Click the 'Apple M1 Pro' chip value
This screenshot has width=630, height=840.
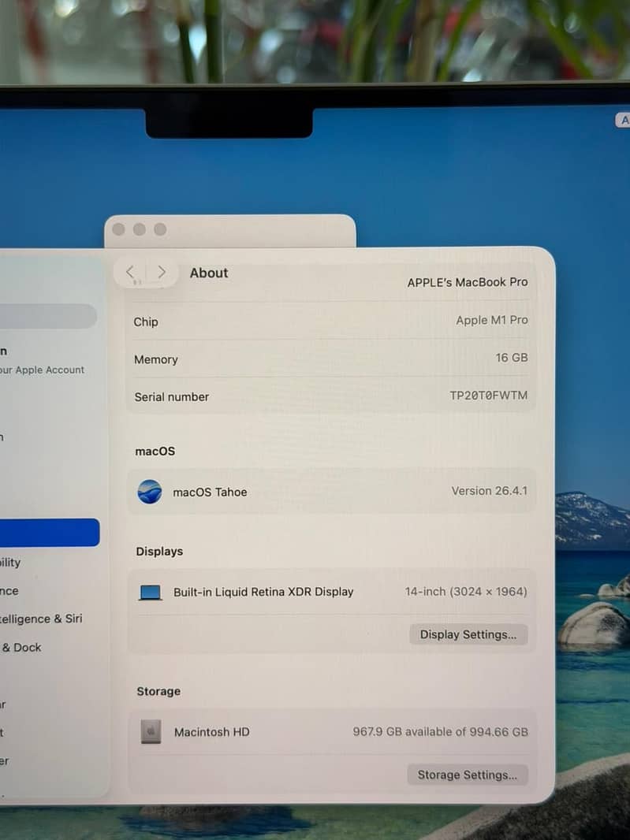point(492,320)
